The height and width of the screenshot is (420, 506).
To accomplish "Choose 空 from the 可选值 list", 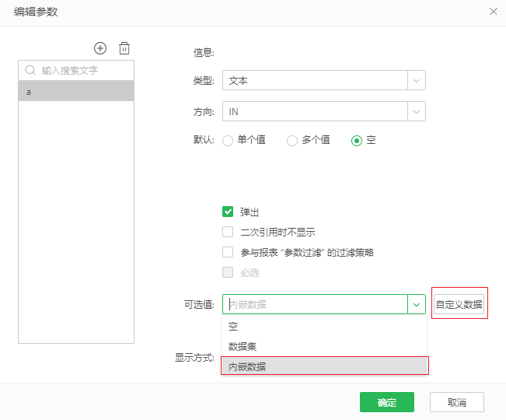I will point(324,327).
